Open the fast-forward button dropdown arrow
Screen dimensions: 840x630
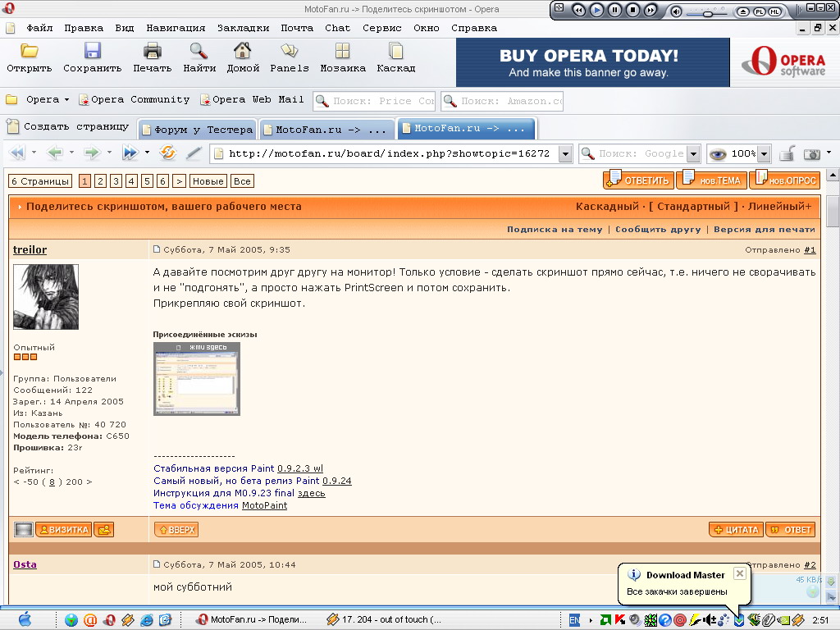pos(147,153)
